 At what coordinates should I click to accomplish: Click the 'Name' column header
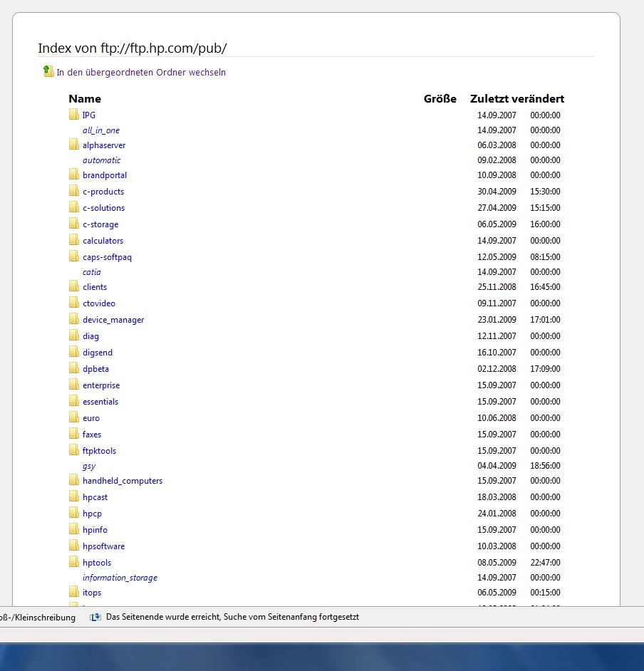click(85, 99)
